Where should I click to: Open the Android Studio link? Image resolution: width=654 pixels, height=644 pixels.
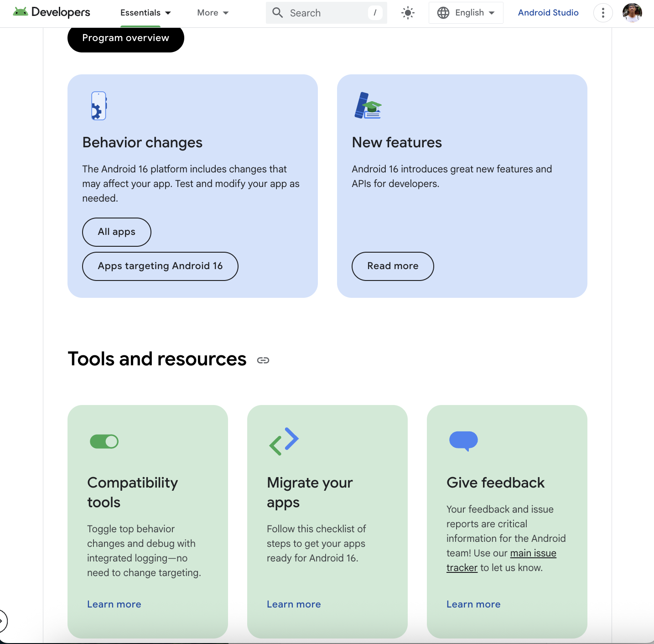pyautogui.click(x=548, y=13)
